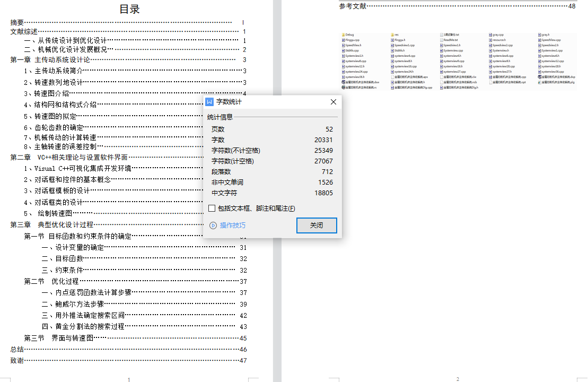The height and width of the screenshot is (382, 588).
Task: Click the 目录 heading on page one
Action: click(129, 9)
